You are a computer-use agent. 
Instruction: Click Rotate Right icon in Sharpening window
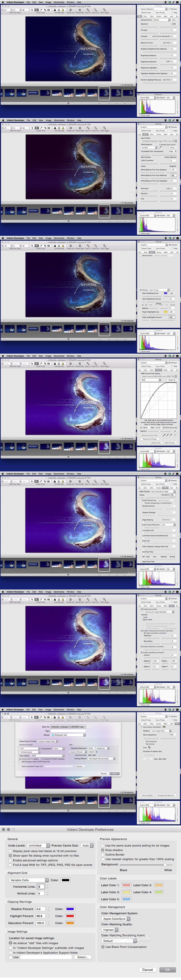80,482
